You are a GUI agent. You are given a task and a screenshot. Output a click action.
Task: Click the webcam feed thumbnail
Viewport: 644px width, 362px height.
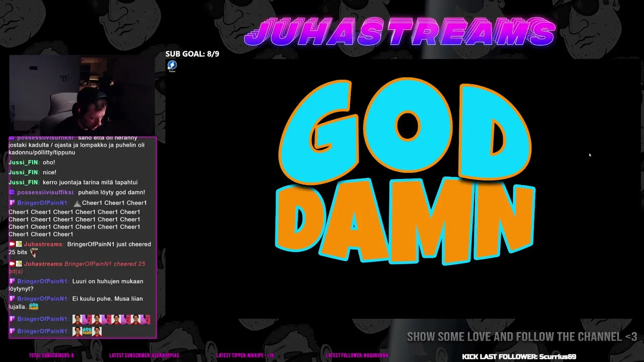[x=83, y=95]
